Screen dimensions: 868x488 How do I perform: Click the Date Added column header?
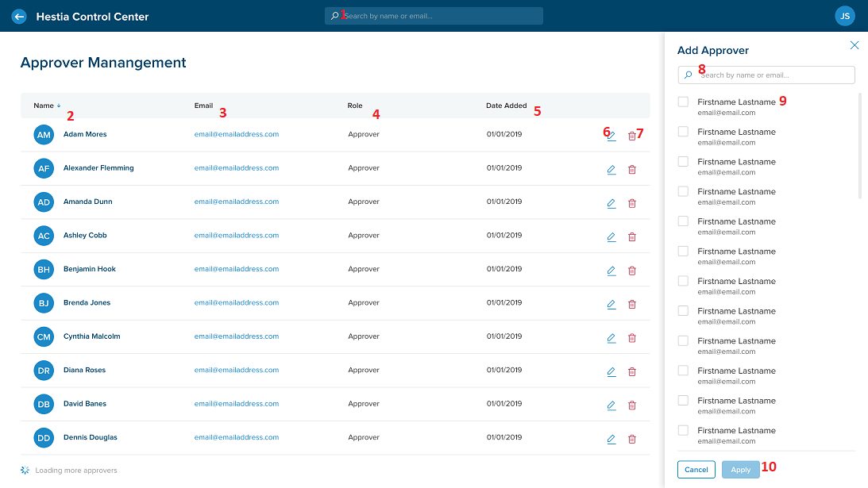506,106
